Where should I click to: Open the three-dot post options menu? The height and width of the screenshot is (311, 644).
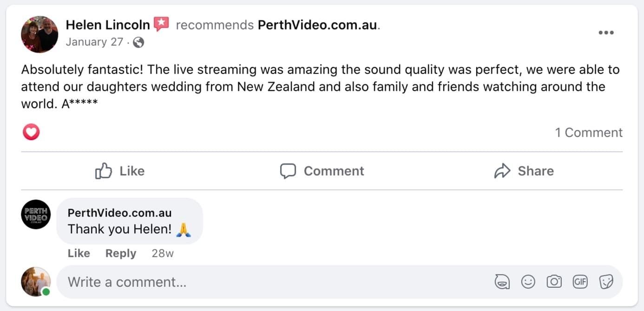coord(606,33)
